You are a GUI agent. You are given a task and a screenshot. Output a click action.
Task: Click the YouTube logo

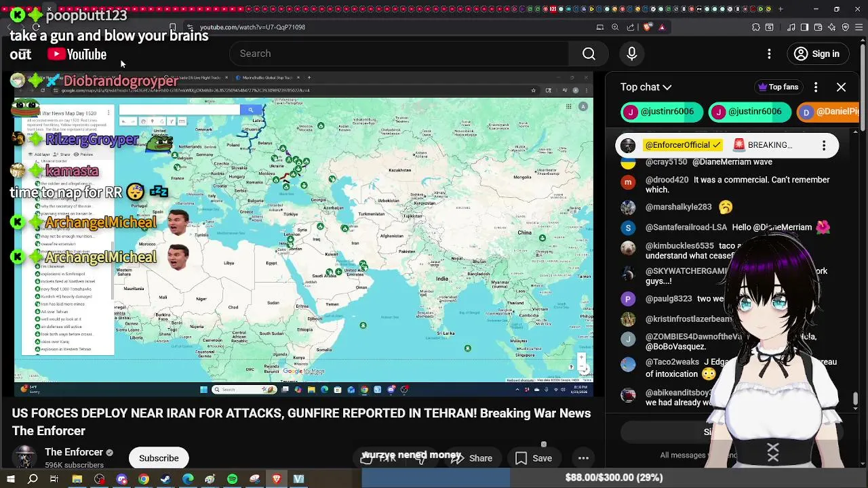tap(77, 54)
